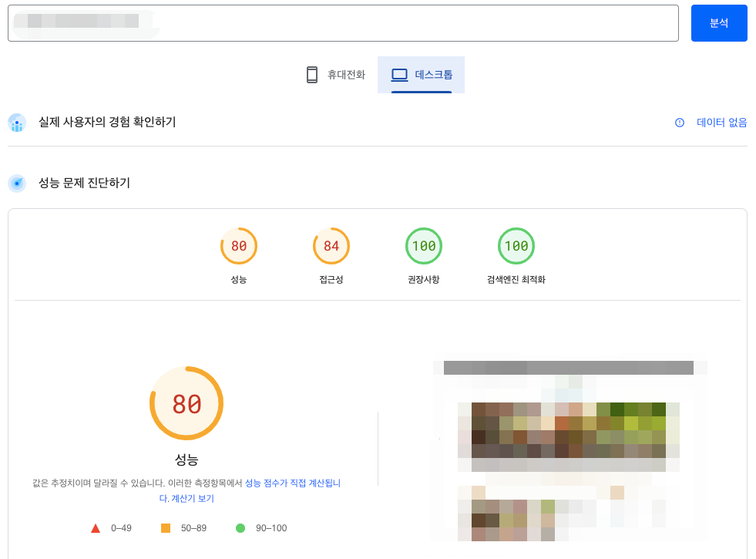This screenshot has width=756, height=559.
Task: Open the 계산기 보기 link
Action: (194, 498)
